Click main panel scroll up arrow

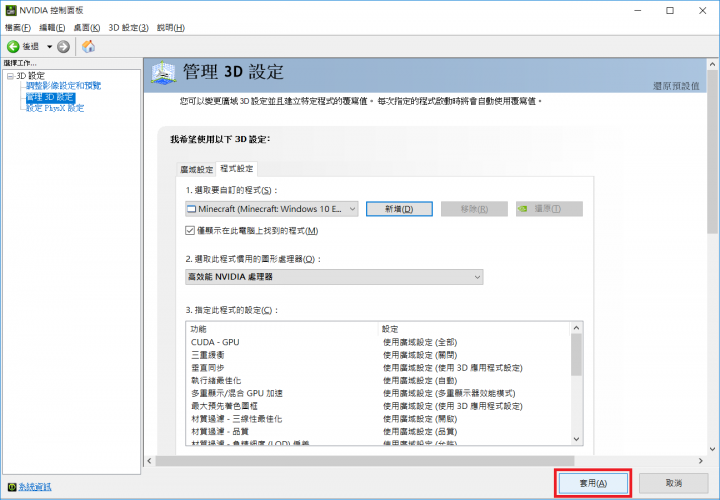[x=712, y=64]
